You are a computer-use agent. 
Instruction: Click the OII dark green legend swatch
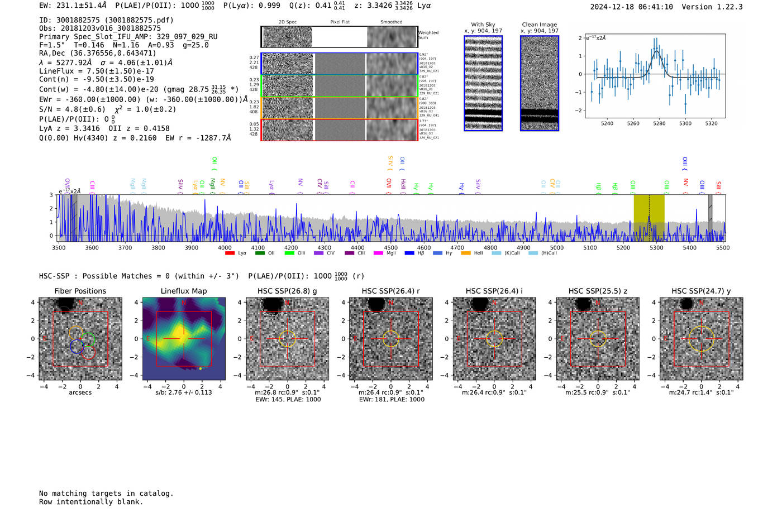pyautogui.click(x=260, y=253)
